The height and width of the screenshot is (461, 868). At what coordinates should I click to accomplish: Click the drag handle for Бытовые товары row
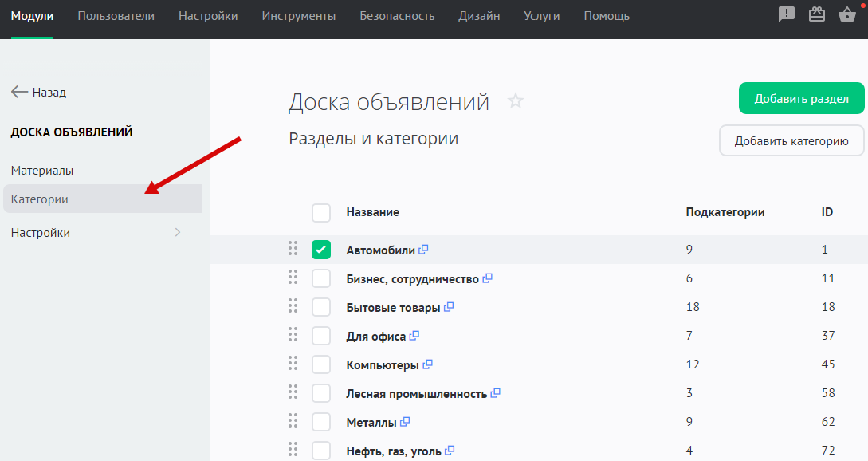[x=293, y=306]
